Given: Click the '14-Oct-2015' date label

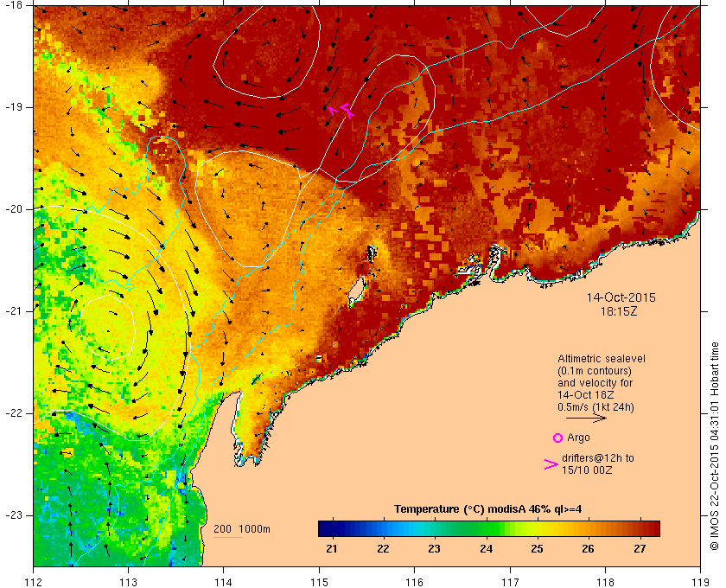Looking at the screenshot, I should coord(621,297).
